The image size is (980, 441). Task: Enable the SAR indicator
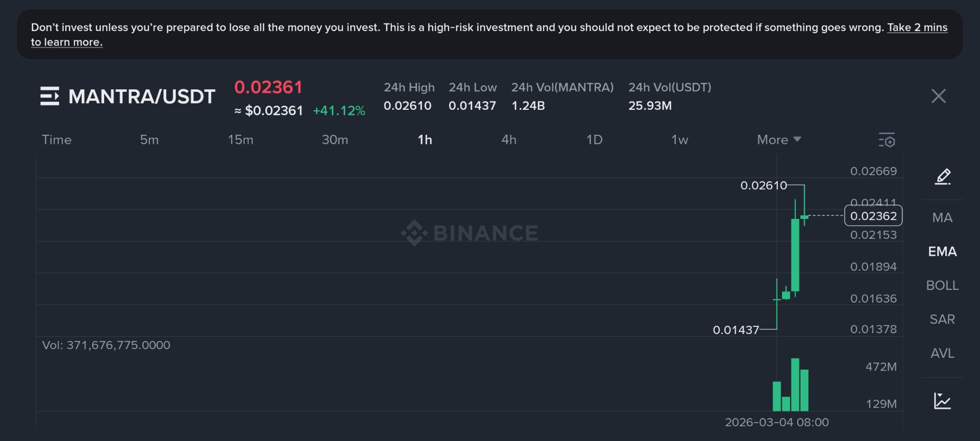pyautogui.click(x=942, y=319)
